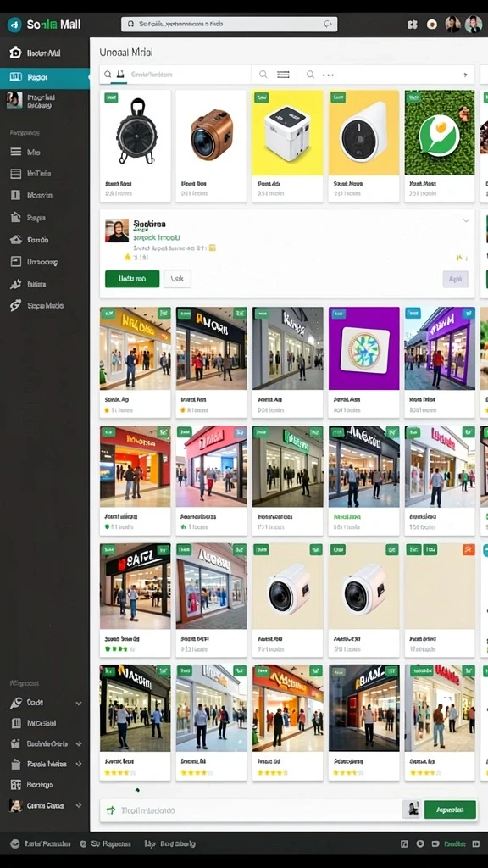Click the grid apps icon in the top bar

[412, 25]
